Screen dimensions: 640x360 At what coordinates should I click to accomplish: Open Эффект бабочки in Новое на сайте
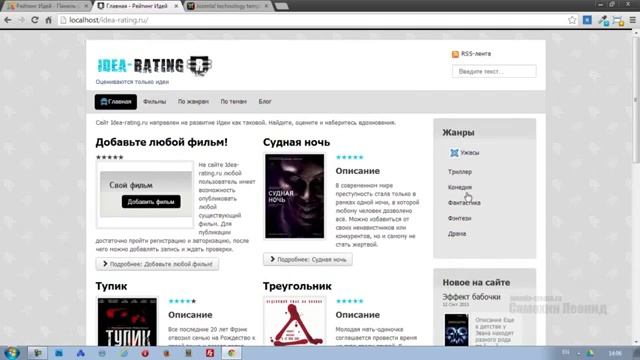[x=471, y=297]
